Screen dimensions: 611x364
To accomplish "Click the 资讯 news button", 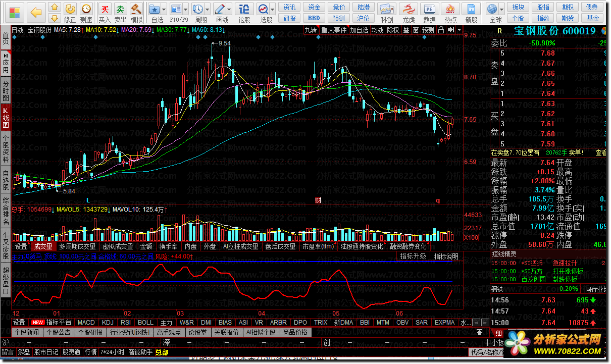I will [x=289, y=7].
